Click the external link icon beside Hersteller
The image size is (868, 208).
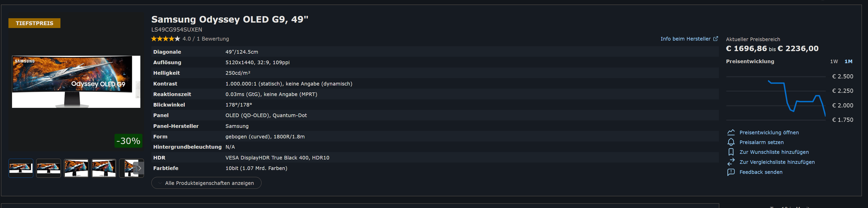coord(715,39)
